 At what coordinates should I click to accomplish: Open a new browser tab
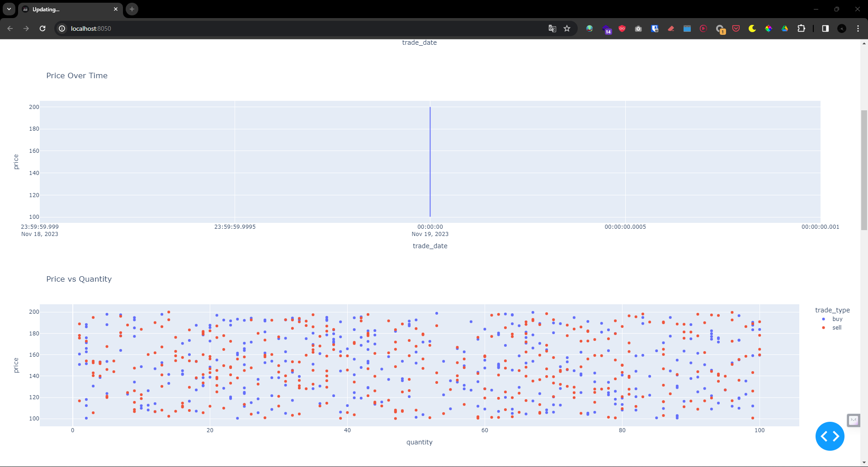(132, 9)
